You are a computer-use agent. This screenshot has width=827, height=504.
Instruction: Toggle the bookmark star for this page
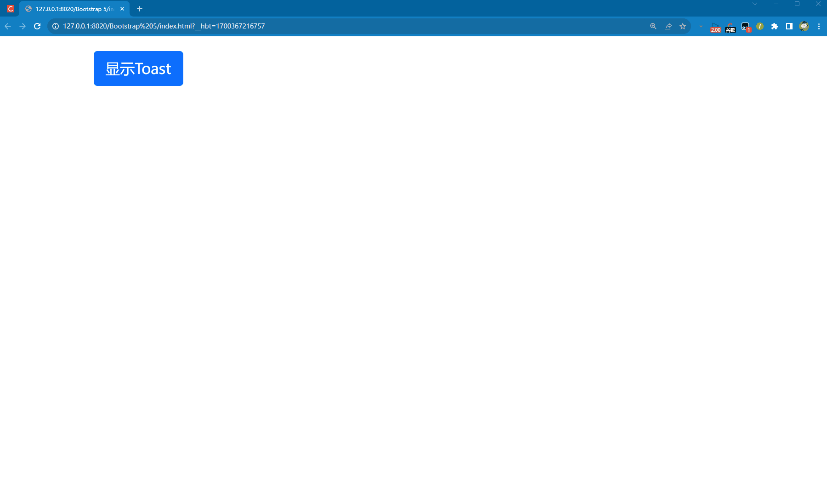(682, 26)
